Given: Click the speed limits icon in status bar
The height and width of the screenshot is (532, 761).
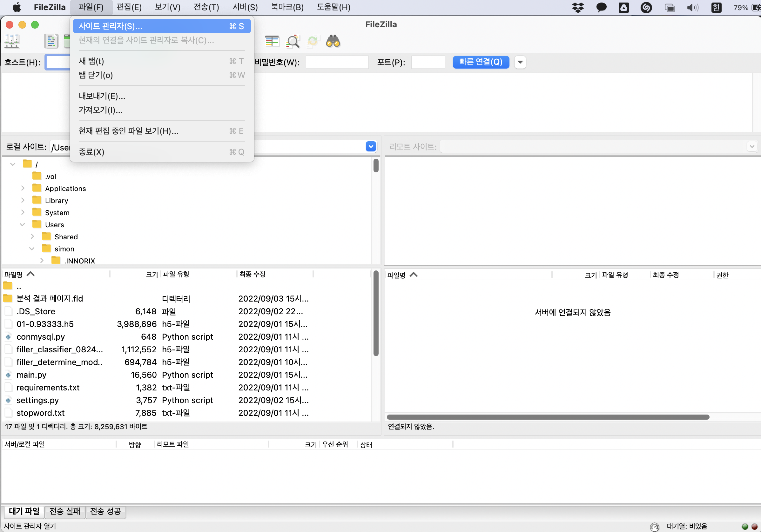Looking at the screenshot, I should [x=654, y=526].
